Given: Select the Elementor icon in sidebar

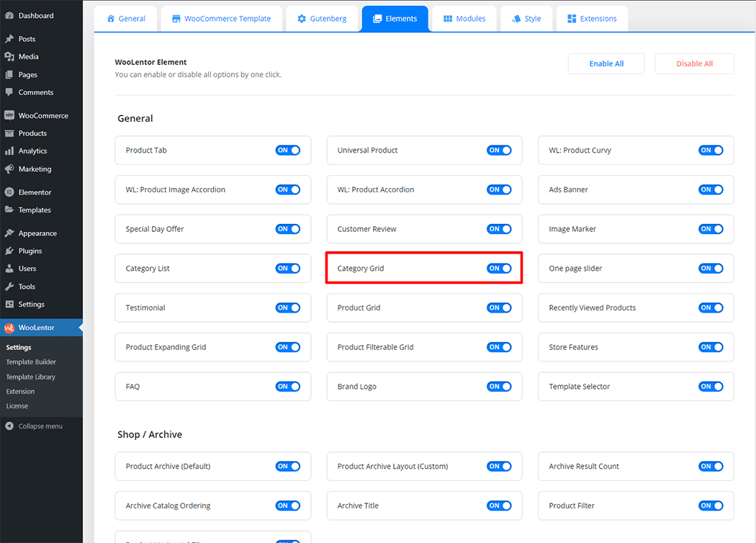Looking at the screenshot, I should (x=9, y=192).
